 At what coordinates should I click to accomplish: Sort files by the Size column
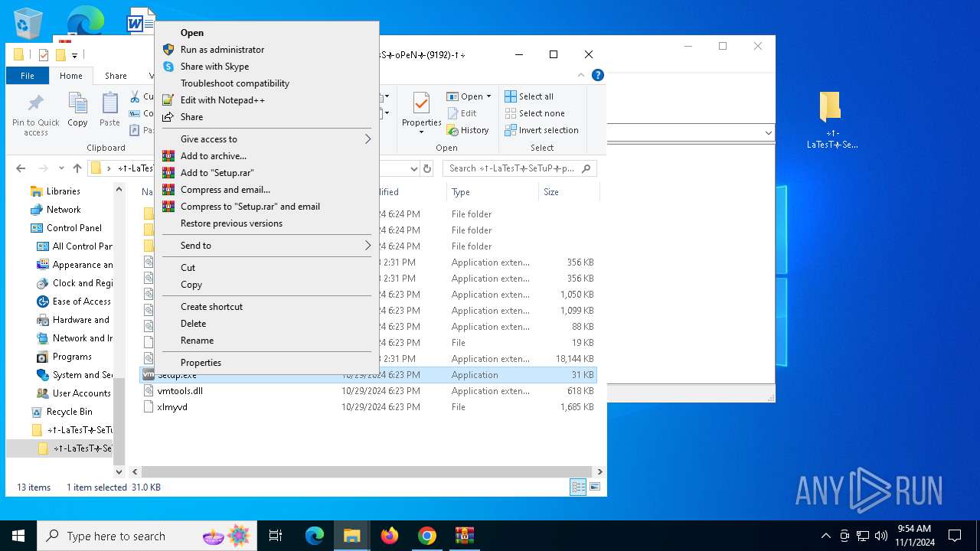[x=568, y=192]
